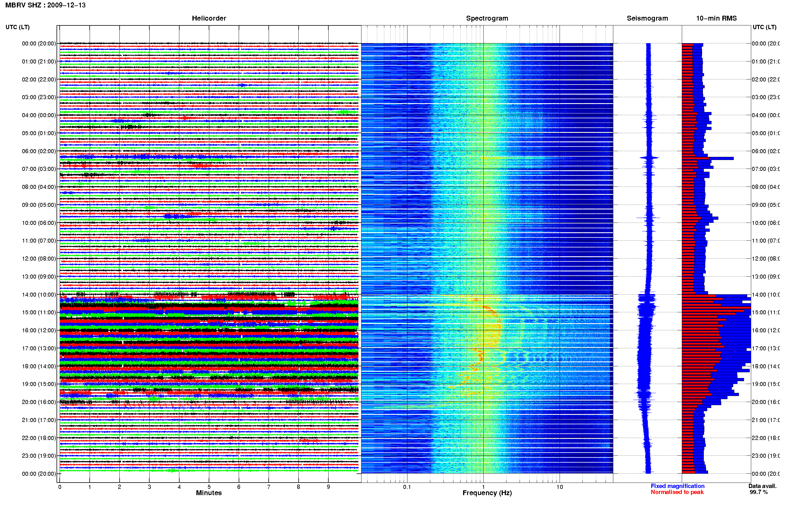Click the left time label 07:00 (03:00)

pyautogui.click(x=39, y=169)
